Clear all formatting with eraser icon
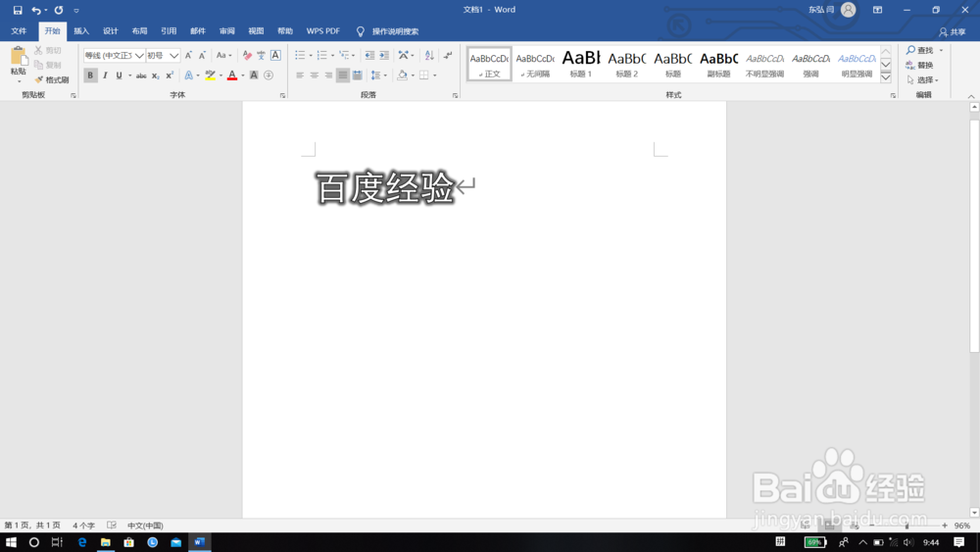Viewport: 980px width, 552px height. (x=247, y=56)
